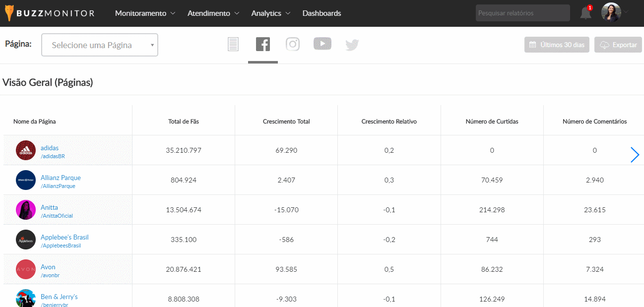The width and height of the screenshot is (644, 307).
Task: Go to Dashboards
Action: 322,13
